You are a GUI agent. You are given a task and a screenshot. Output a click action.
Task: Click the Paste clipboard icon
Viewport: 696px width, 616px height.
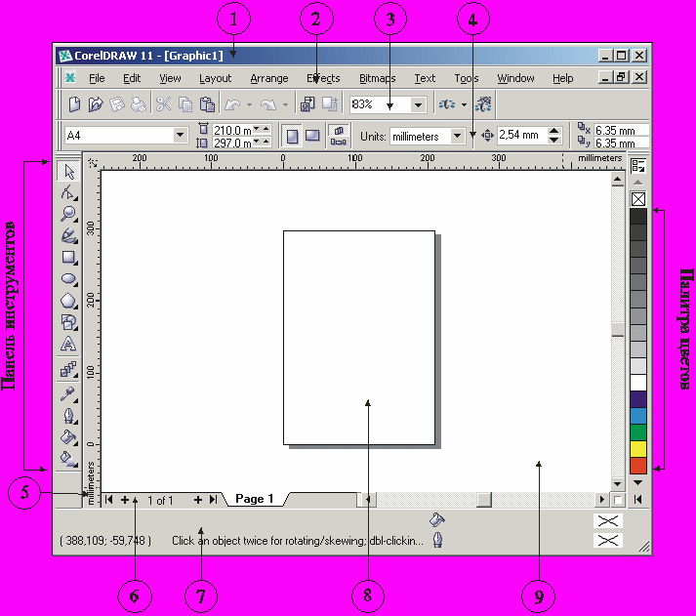pyautogui.click(x=207, y=104)
